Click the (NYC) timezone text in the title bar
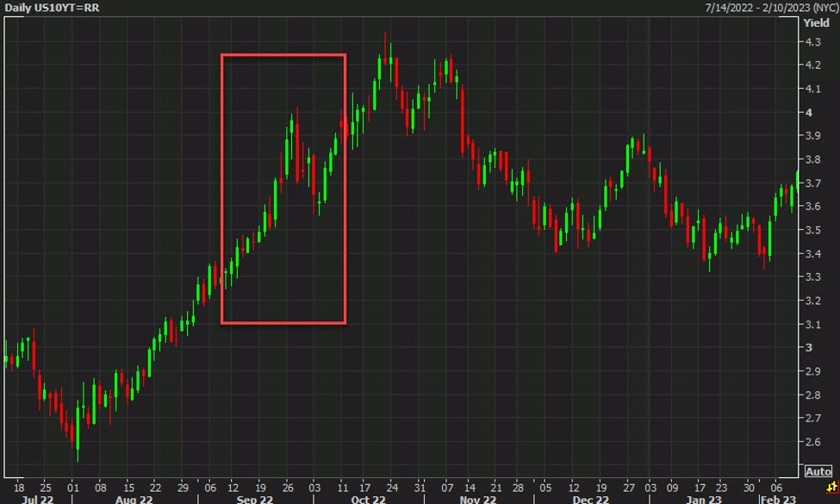Viewport: 840px width, 504px height. tap(814, 7)
